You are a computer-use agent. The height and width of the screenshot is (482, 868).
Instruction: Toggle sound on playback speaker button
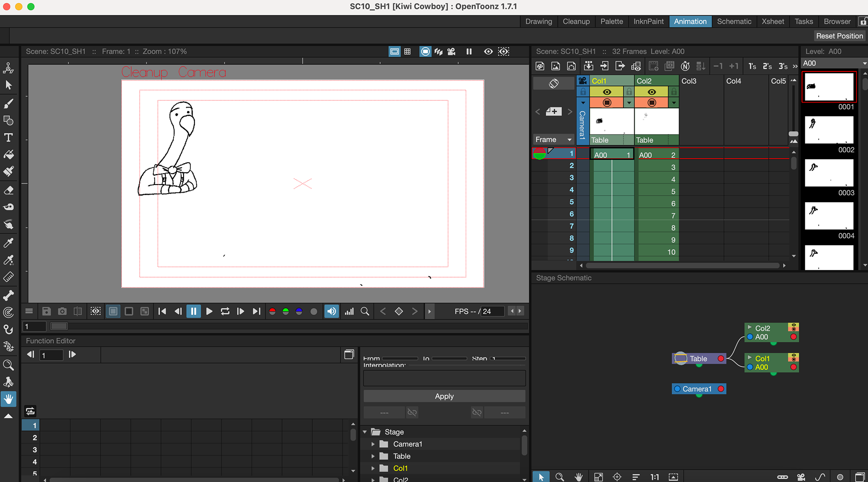tap(331, 311)
